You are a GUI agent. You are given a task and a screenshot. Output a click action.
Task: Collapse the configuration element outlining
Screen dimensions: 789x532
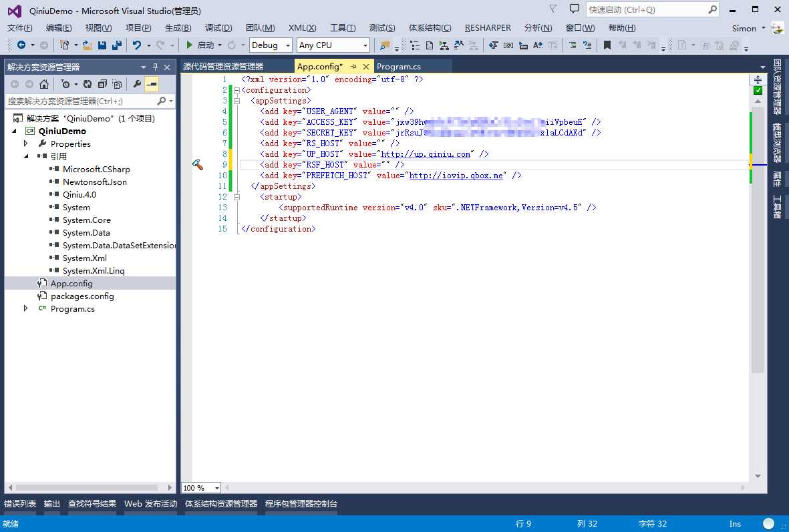point(236,91)
